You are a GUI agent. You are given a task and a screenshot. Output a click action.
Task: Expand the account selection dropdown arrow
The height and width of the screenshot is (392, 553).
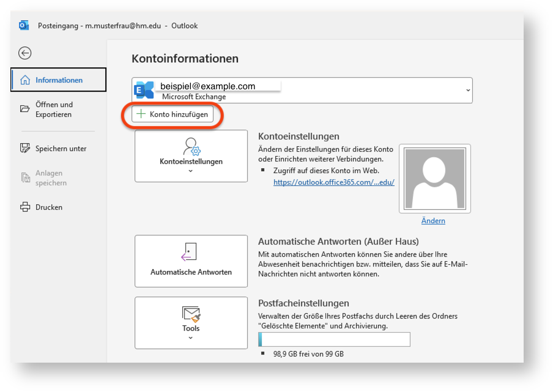coord(468,91)
